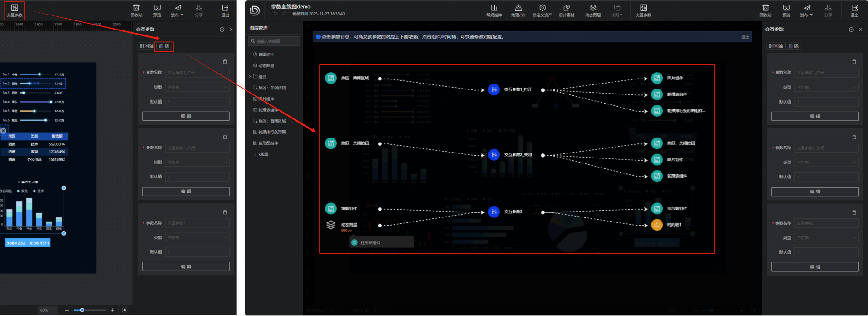Open 地理/3D components in the toolbar
The image size is (868, 316).
click(x=518, y=10)
